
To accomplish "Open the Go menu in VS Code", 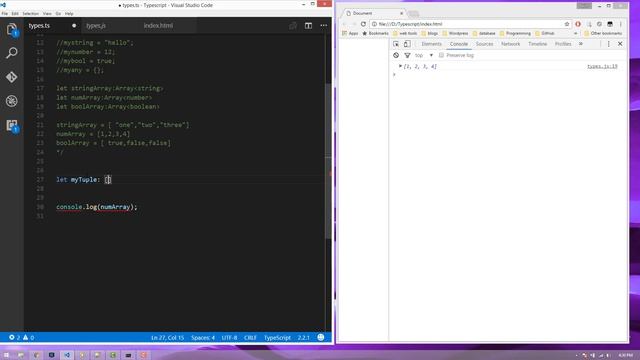I will (x=58, y=13).
